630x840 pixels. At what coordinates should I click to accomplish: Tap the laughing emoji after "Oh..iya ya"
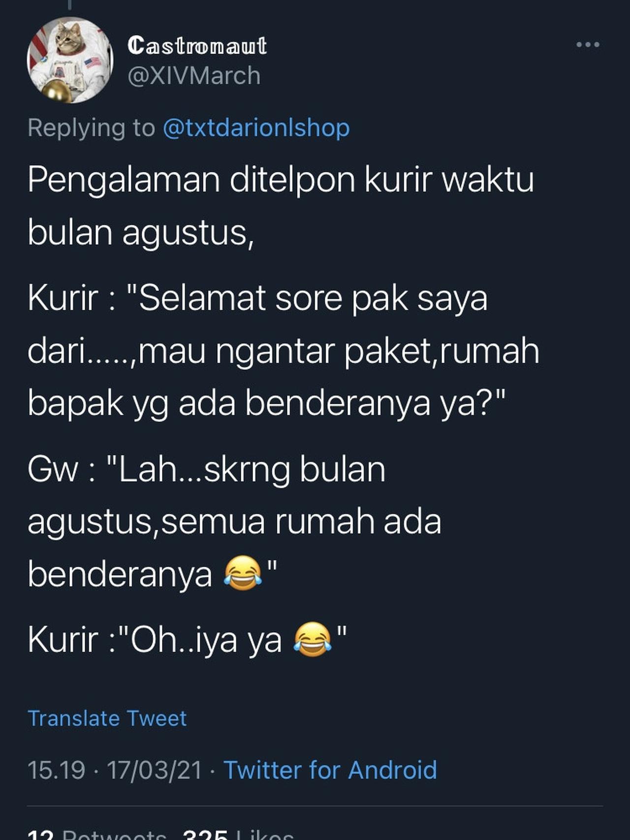pyautogui.click(x=312, y=640)
